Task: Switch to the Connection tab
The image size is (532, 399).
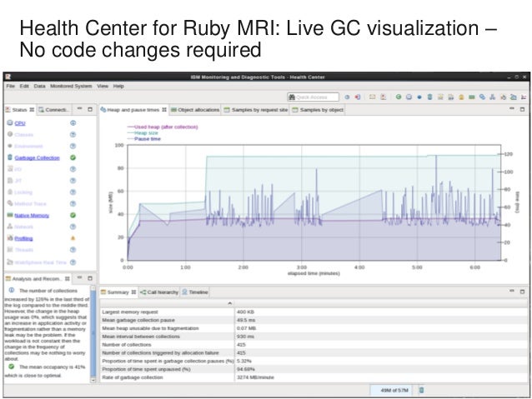Action: coord(54,110)
